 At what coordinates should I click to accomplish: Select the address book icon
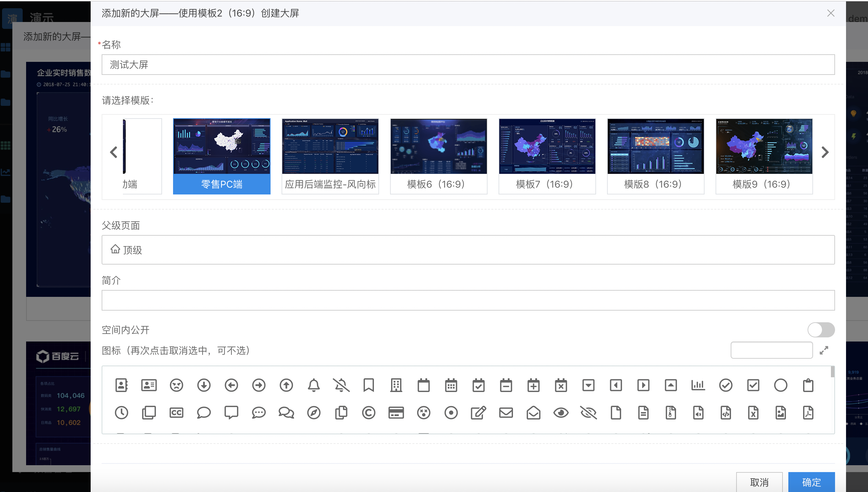pos(122,385)
